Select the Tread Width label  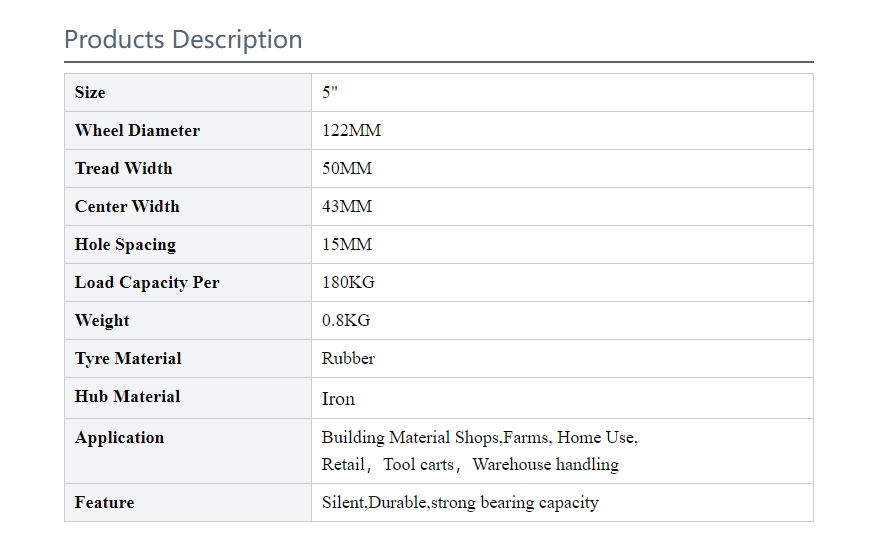[123, 168]
